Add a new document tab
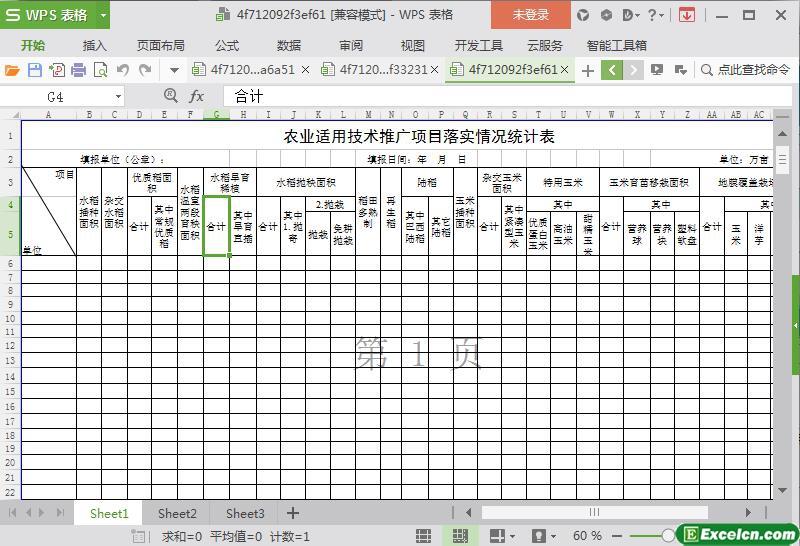800x546 pixels. pyautogui.click(x=588, y=70)
